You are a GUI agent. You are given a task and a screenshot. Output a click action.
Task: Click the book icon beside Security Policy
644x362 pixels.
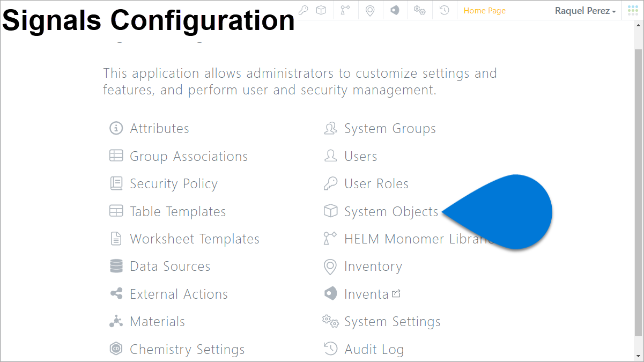pyautogui.click(x=116, y=183)
